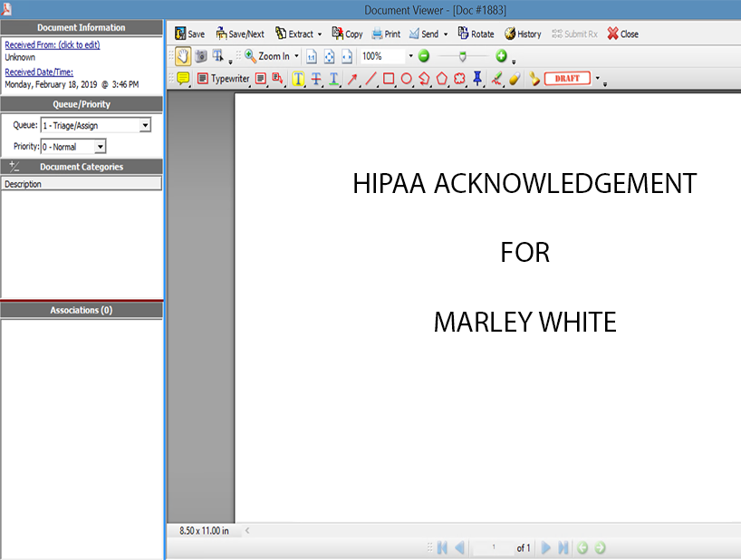Choose the rectangle shape tool

point(389,79)
